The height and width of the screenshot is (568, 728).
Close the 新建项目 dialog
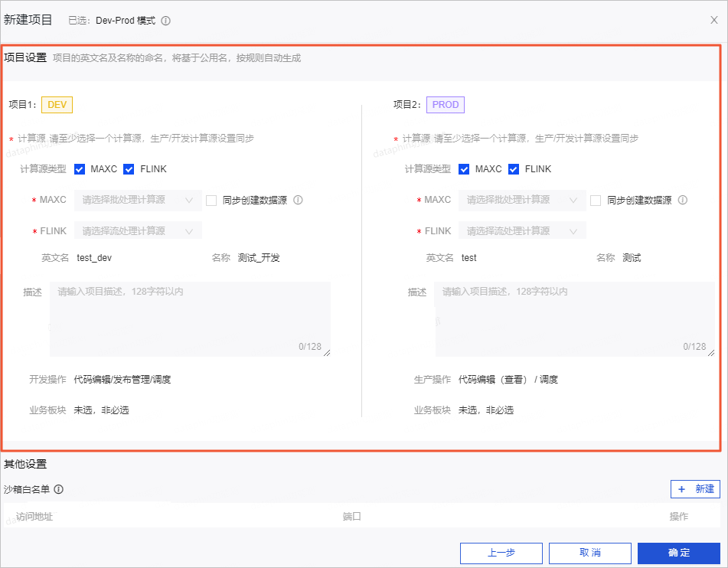click(714, 20)
